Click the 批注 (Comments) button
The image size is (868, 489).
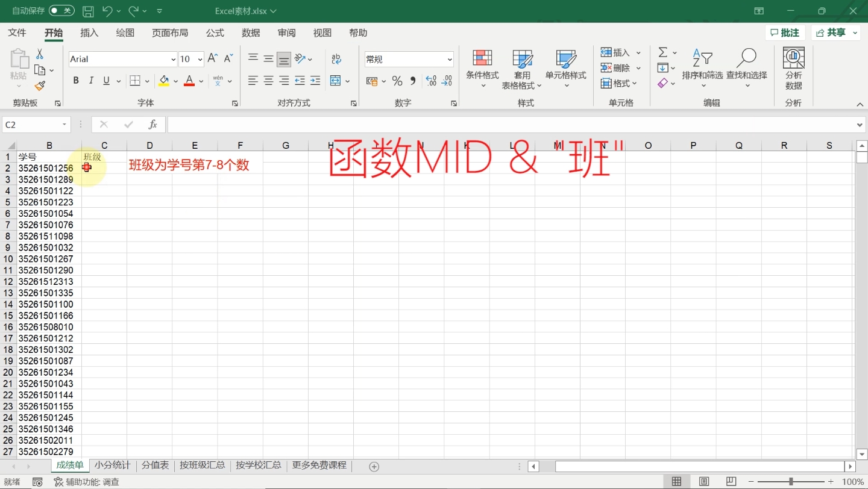(785, 33)
